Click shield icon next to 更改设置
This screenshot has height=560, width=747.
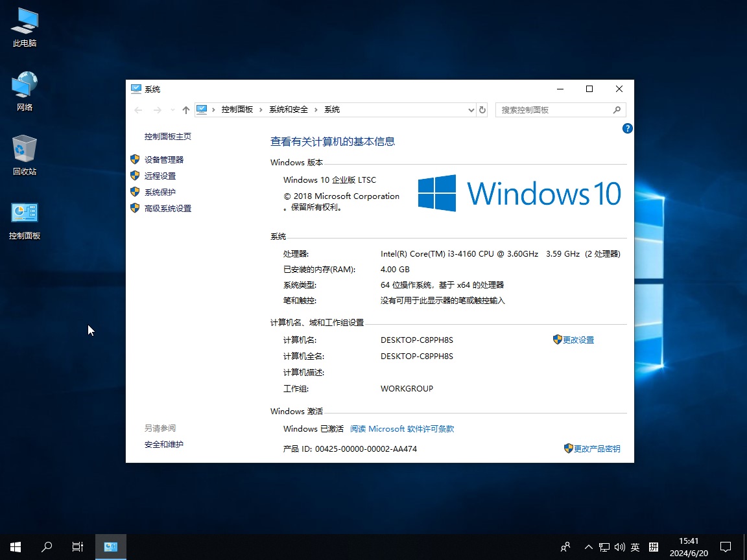point(558,340)
